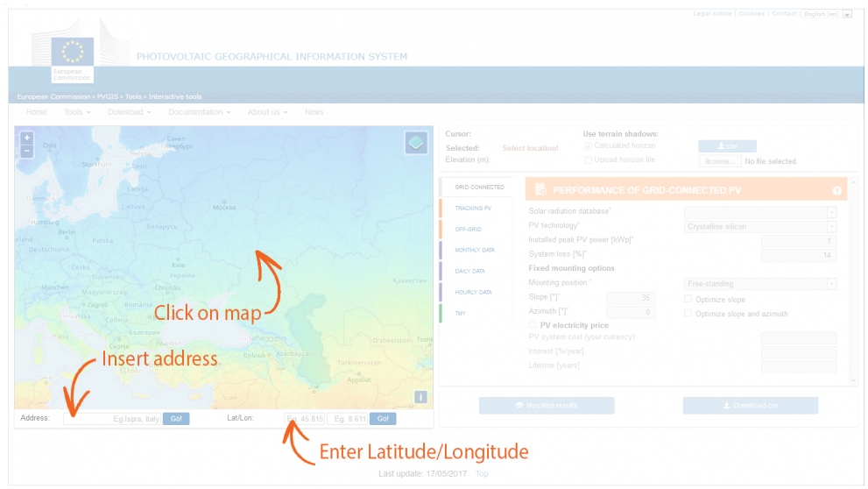Click PV system cost input field
The image size is (868, 489).
pyautogui.click(x=799, y=337)
